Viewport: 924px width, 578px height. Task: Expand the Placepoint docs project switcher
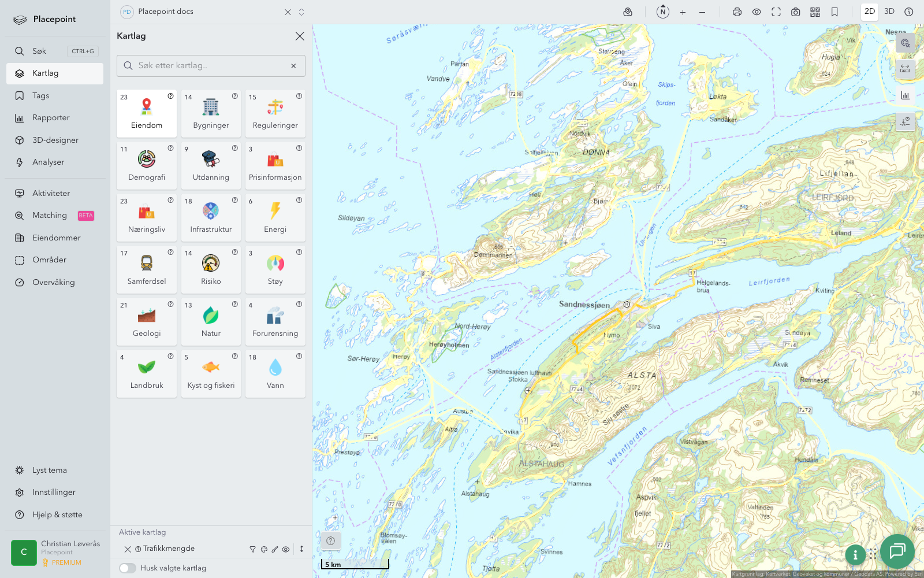tap(301, 12)
